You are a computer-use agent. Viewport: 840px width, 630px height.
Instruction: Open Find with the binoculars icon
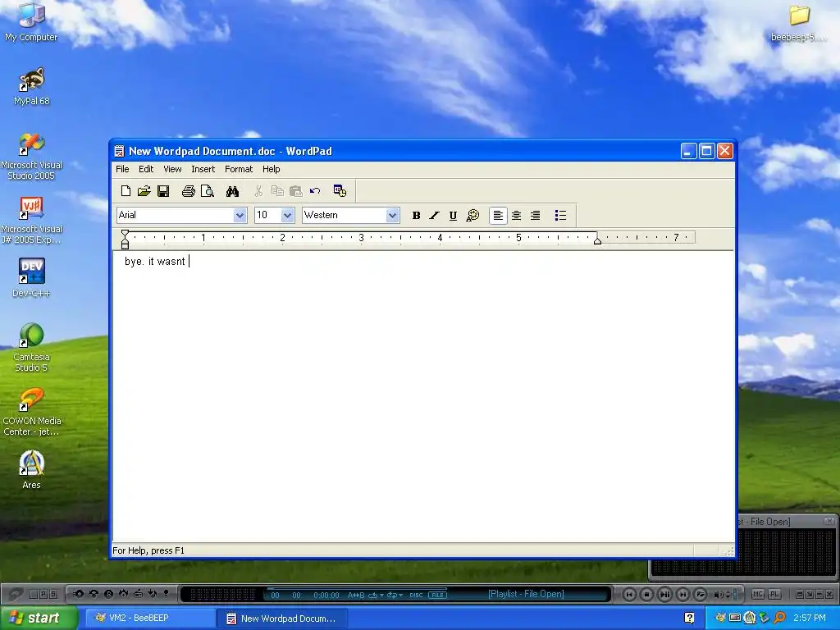(x=232, y=191)
